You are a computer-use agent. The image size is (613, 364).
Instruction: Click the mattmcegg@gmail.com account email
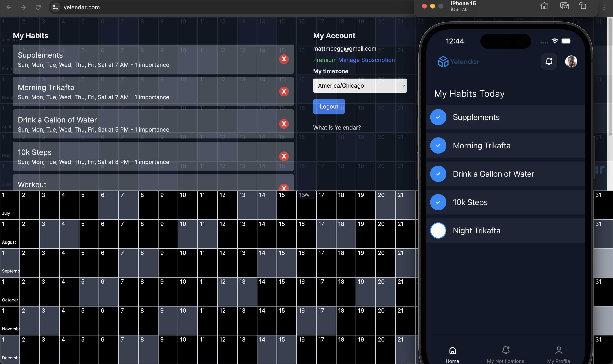tap(345, 49)
